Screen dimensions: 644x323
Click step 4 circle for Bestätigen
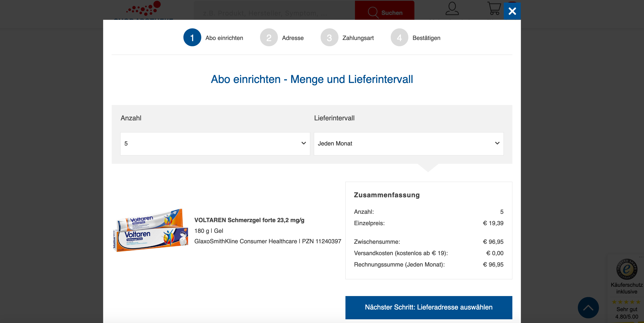pyautogui.click(x=399, y=38)
